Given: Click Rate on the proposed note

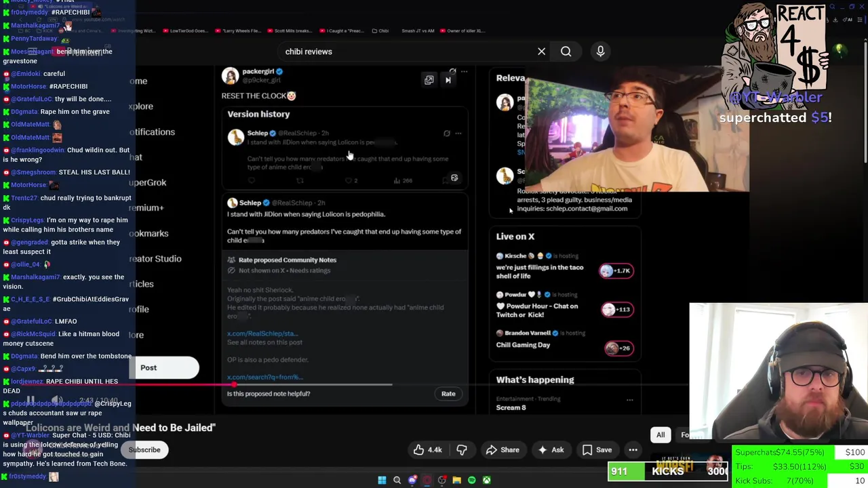Looking at the screenshot, I should tap(448, 394).
